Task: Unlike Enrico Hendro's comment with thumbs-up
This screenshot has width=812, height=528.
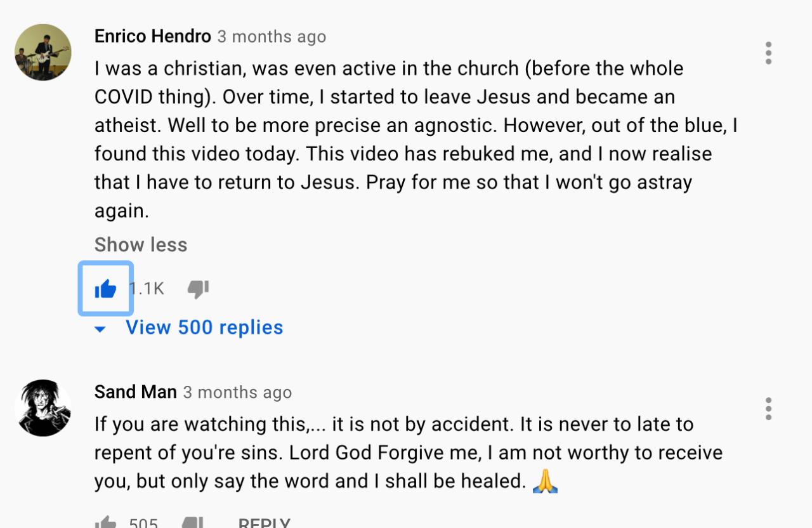Action: pos(105,289)
